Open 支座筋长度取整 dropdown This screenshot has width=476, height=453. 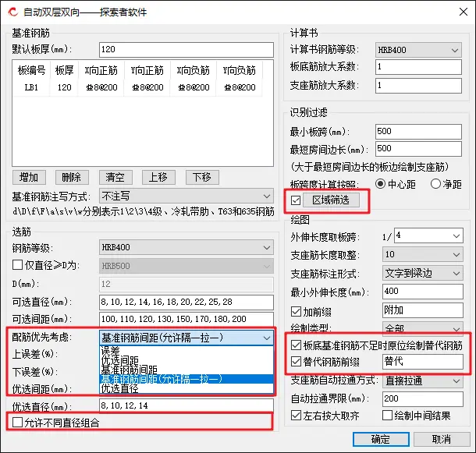tap(423, 254)
